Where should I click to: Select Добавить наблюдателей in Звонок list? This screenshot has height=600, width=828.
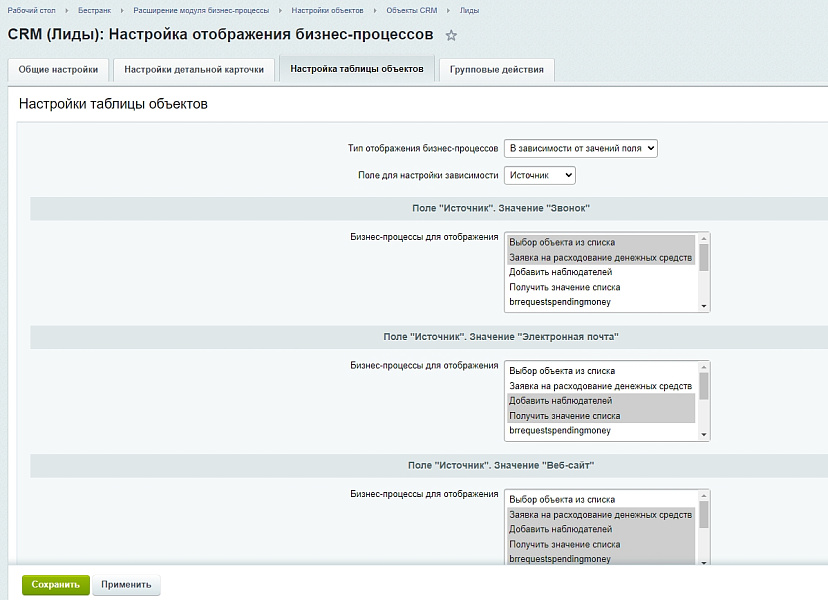tap(560, 272)
